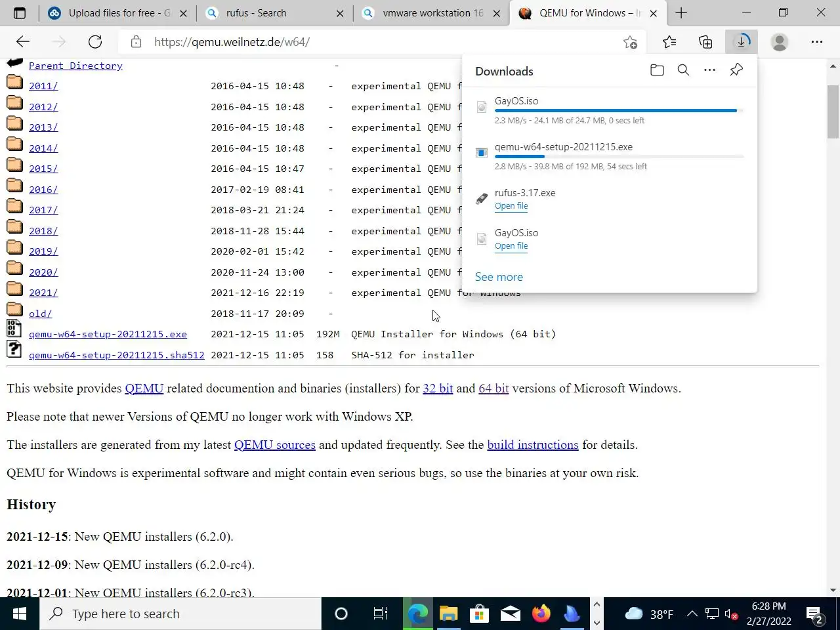Follow the 32 bit link
The width and height of the screenshot is (840, 630).
[x=438, y=388]
